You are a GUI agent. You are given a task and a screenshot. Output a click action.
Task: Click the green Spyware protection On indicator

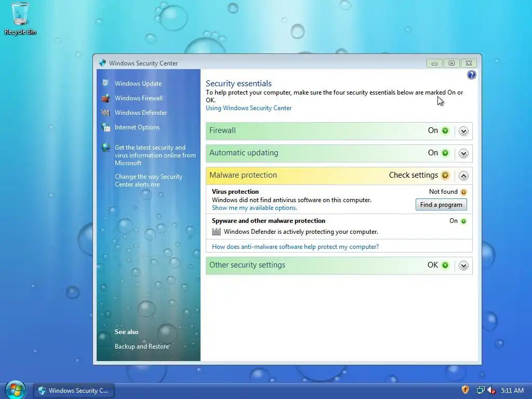(x=463, y=221)
